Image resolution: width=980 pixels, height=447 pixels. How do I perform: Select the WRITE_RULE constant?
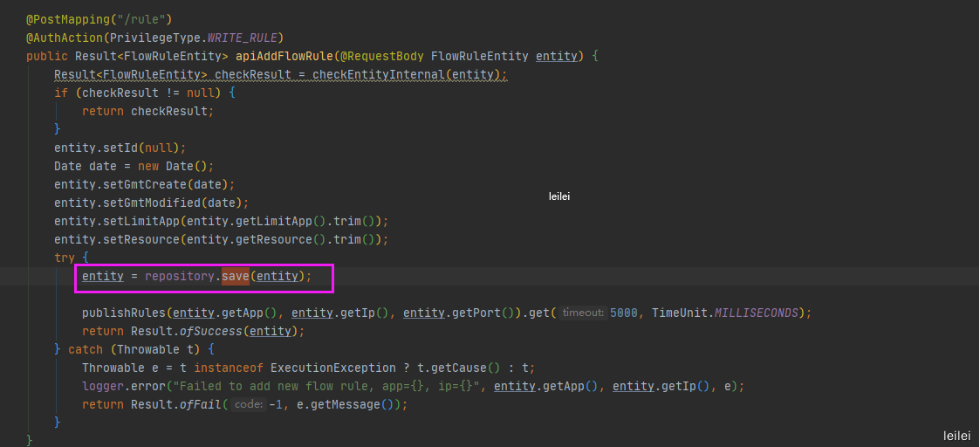coord(243,38)
